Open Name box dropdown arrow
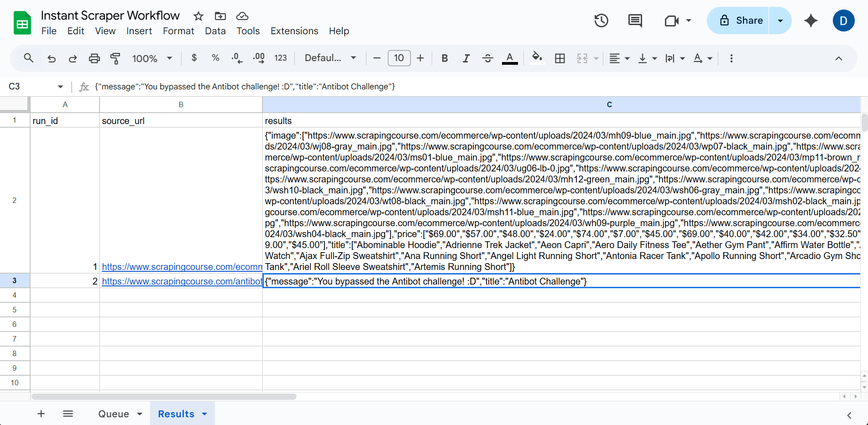The height and width of the screenshot is (425, 868). (x=60, y=87)
